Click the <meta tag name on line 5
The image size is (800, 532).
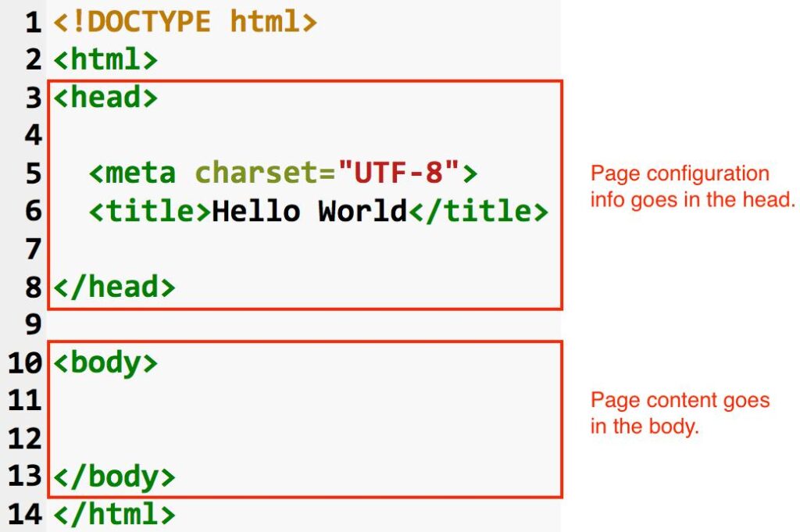[133, 173]
